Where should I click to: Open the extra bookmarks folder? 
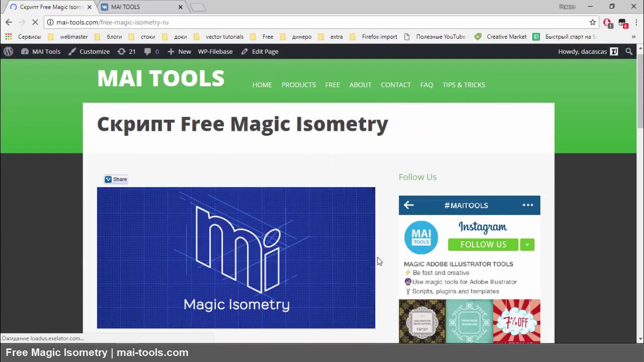tap(331, 37)
